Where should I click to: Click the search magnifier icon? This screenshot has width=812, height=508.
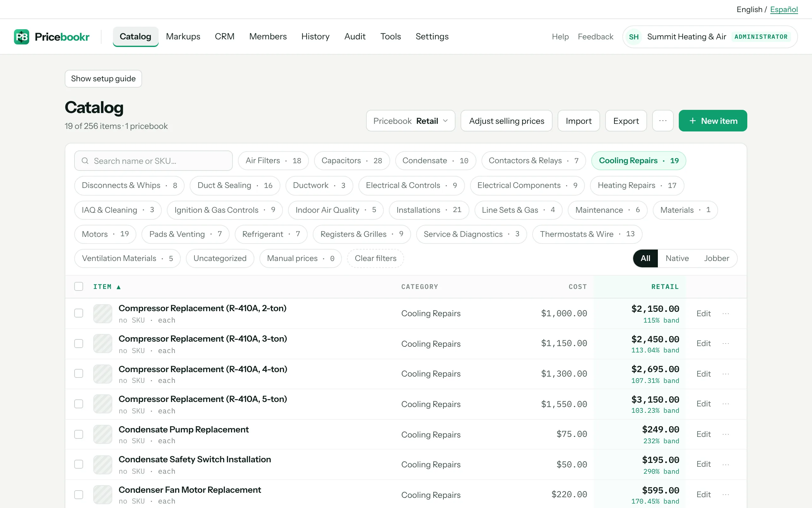(85, 161)
